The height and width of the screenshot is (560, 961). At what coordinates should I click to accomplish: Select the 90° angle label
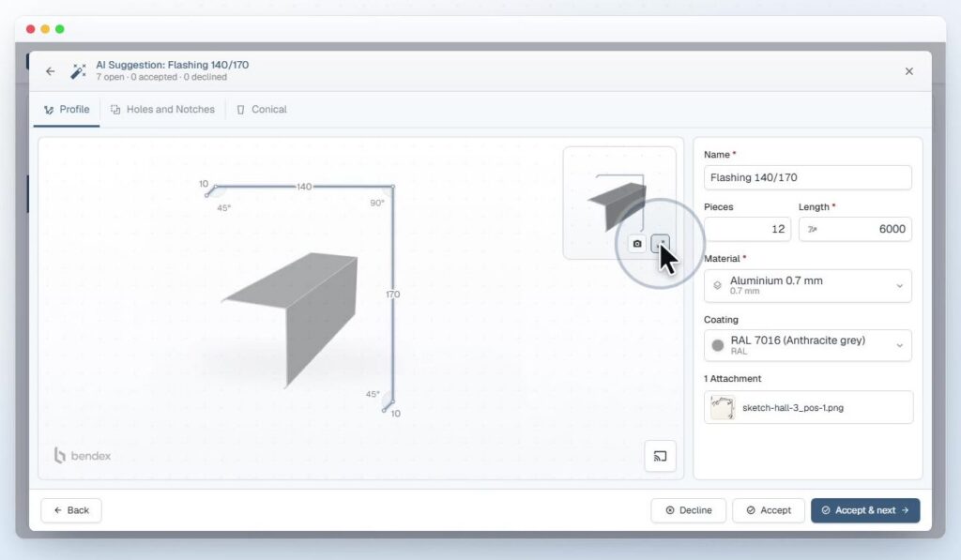click(377, 203)
